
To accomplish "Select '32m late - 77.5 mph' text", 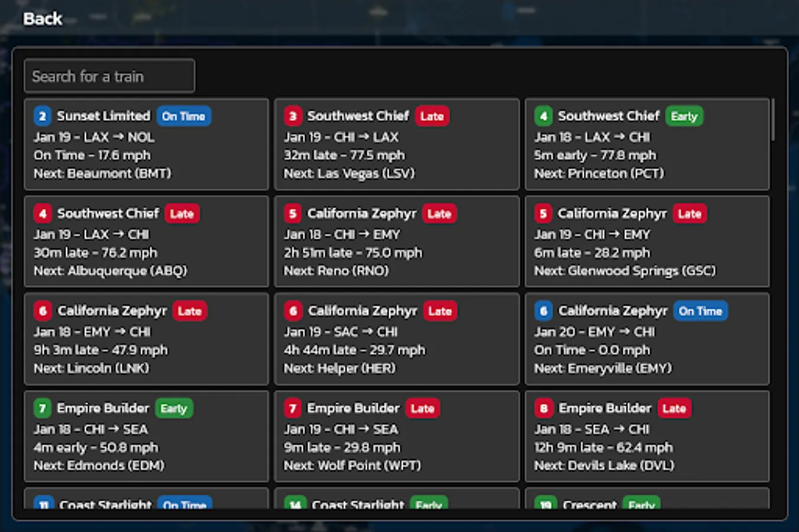I will coord(344,155).
